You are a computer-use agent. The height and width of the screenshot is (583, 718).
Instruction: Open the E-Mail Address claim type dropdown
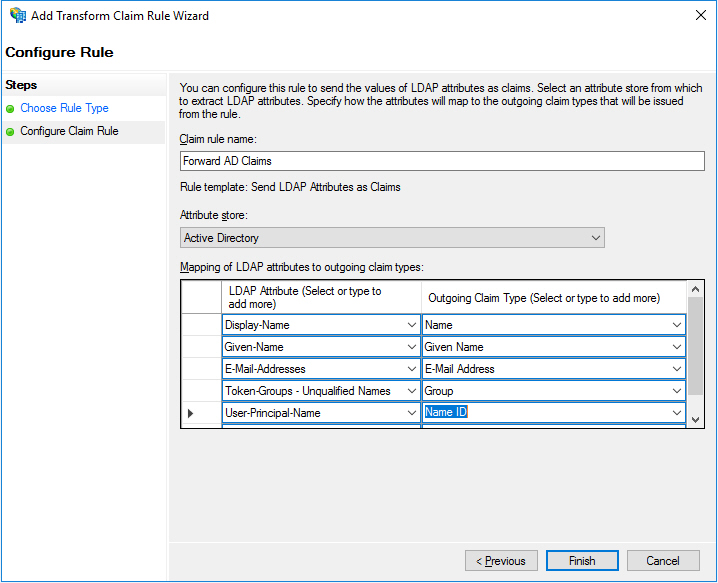(677, 369)
